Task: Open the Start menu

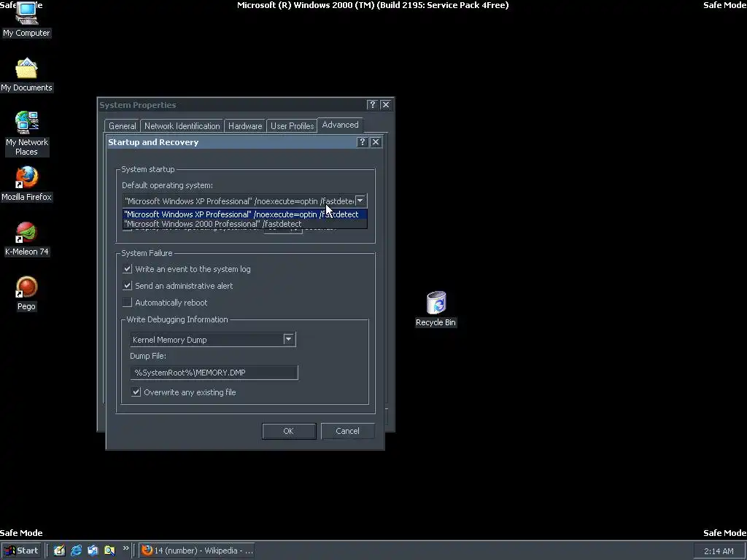Action: pos(22,551)
